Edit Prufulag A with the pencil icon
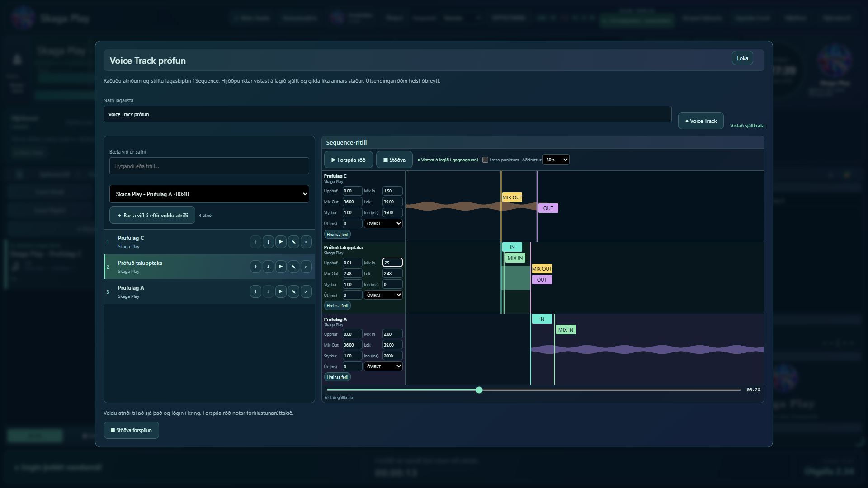This screenshot has height=488, width=868. pos(293,291)
